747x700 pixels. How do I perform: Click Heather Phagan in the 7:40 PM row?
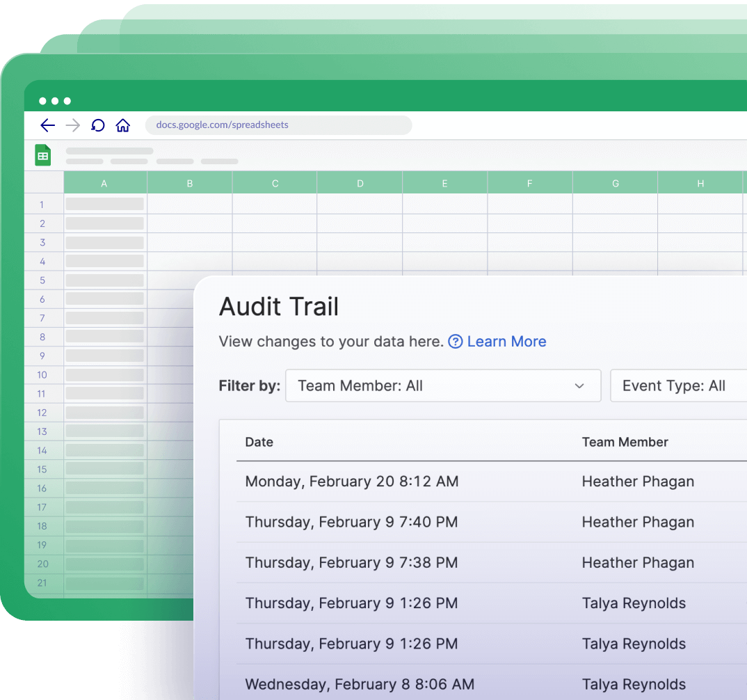638,522
